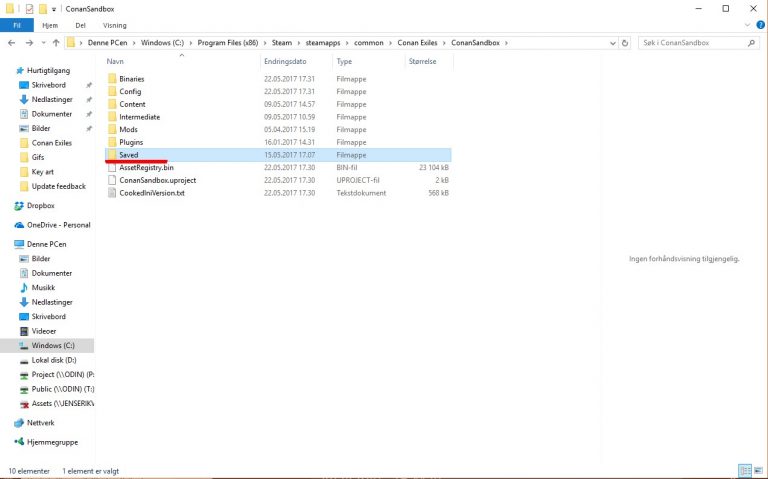Switch to details view in status bar
Viewport: 768px width, 479px height.
[x=745, y=470]
